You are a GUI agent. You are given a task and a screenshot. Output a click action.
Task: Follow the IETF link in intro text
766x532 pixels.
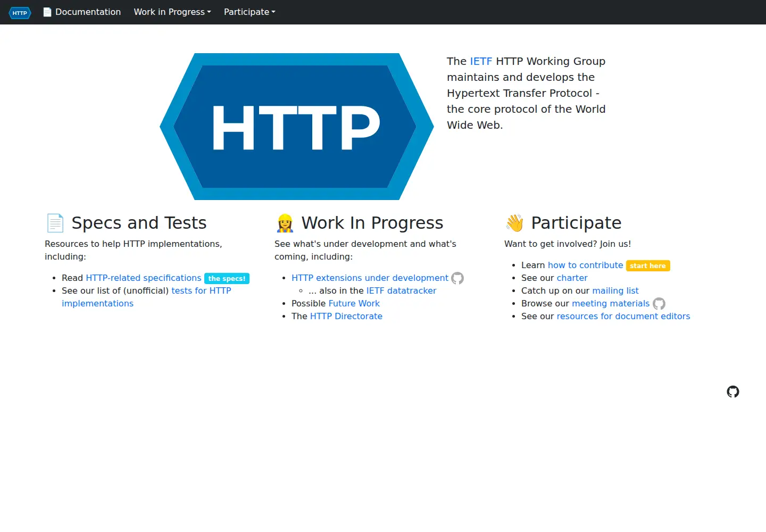point(481,61)
